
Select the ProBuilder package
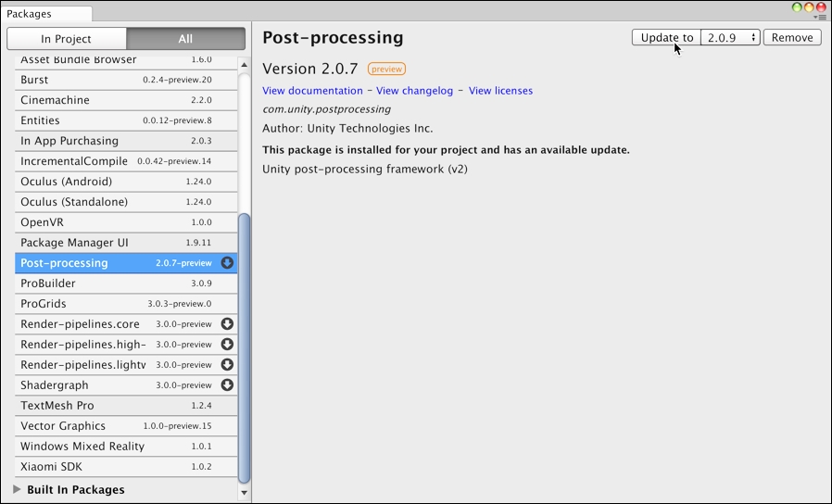[x=126, y=283]
